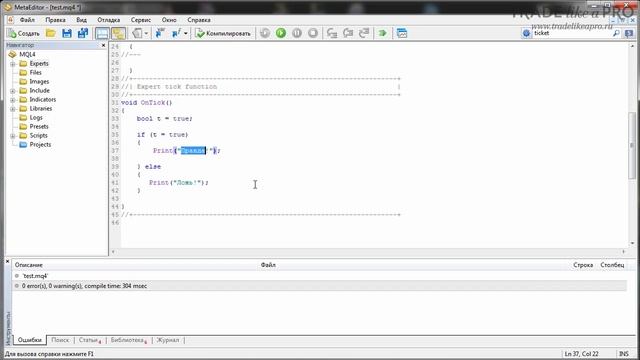Click the Файл column header
The height and width of the screenshot is (360, 640).
[268, 265]
